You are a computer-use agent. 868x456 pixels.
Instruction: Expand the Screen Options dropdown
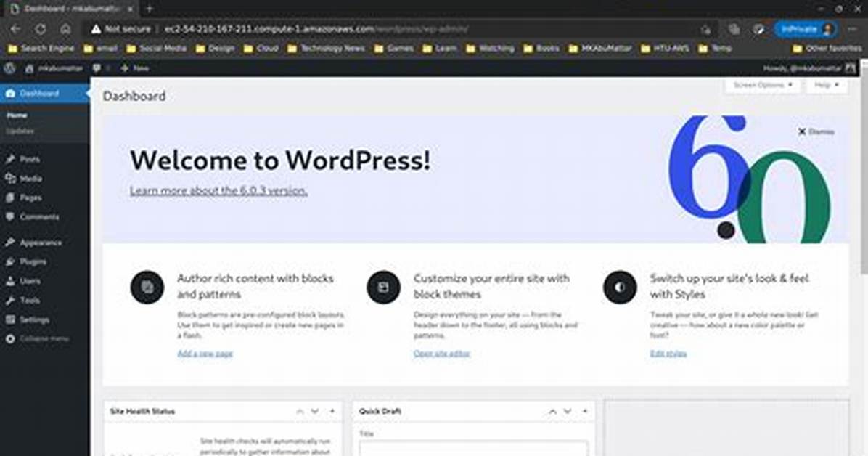click(x=762, y=85)
